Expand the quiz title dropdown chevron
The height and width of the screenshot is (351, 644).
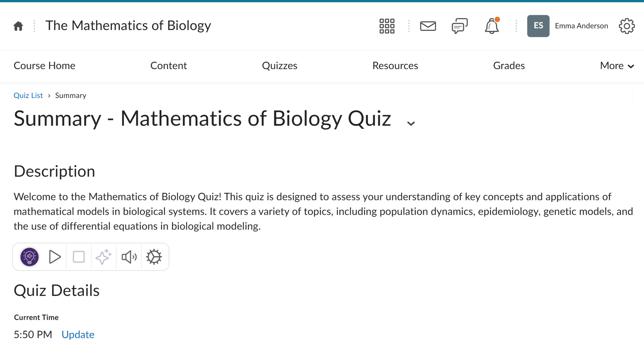coord(411,123)
